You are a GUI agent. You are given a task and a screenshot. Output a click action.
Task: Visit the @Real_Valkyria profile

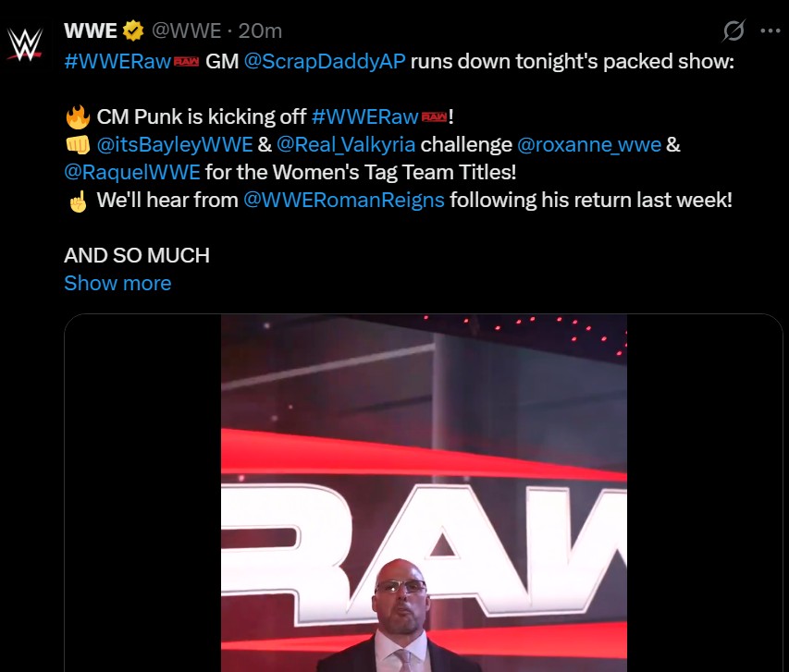click(346, 145)
